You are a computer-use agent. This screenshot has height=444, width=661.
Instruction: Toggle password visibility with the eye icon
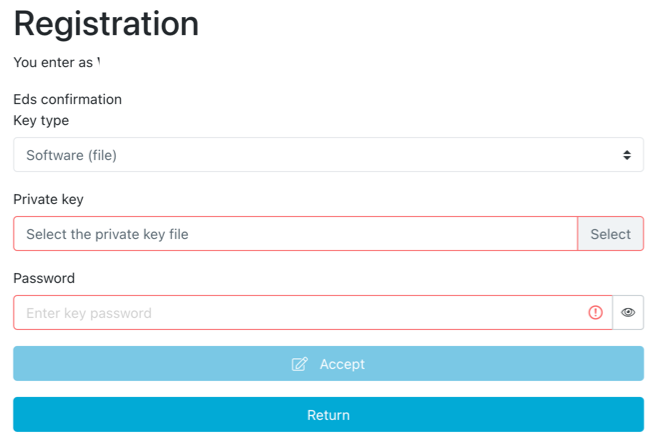pyautogui.click(x=628, y=313)
